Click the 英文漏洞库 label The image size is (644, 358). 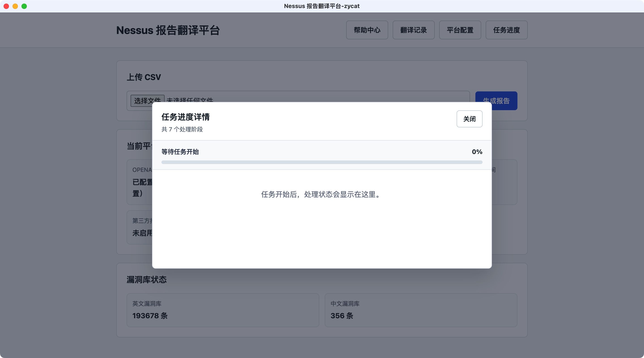(x=147, y=303)
